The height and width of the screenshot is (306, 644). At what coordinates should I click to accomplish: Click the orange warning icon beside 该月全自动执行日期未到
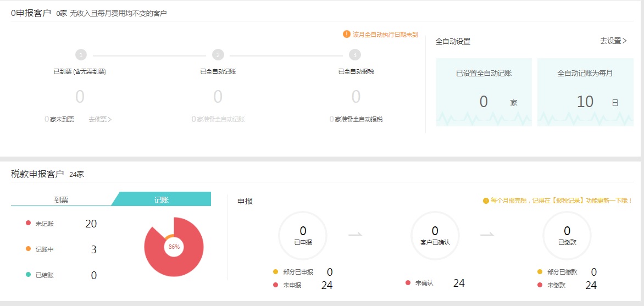[x=347, y=34]
